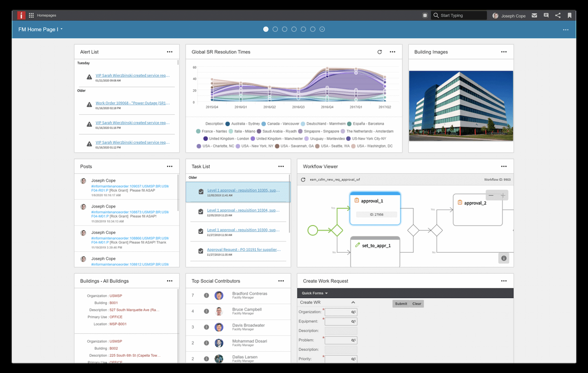Open the Quick Forms dropdown
This screenshot has width=588, height=373.
point(314,293)
